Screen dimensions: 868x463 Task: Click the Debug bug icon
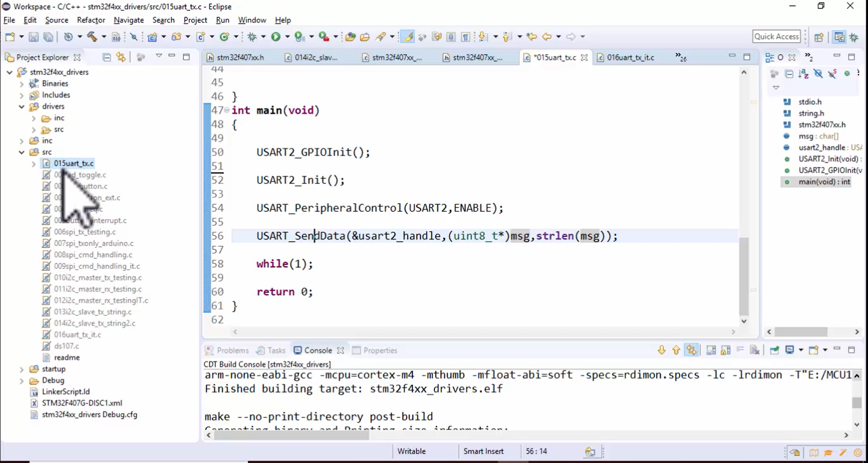tap(252, 37)
